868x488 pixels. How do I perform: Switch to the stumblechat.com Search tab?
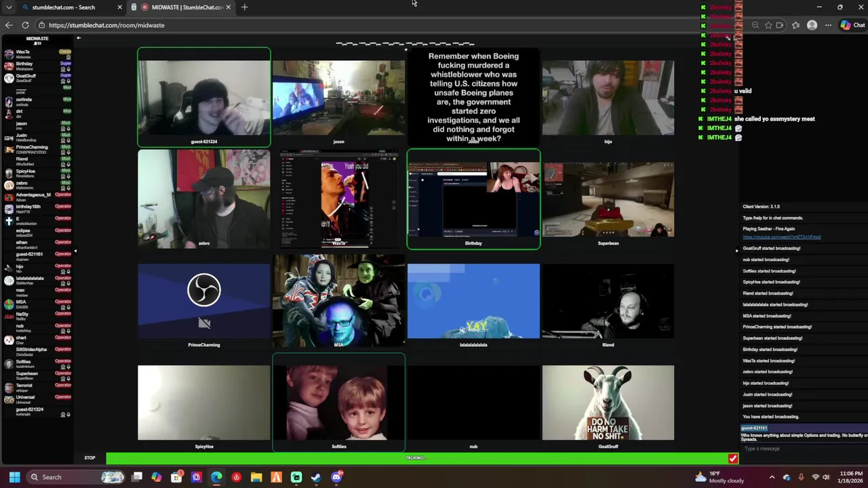click(64, 7)
